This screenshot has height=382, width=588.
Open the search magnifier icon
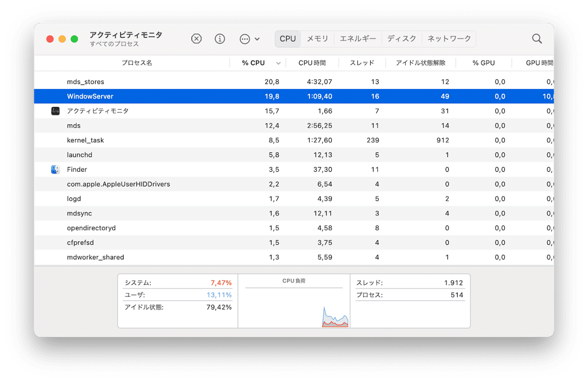(x=537, y=39)
